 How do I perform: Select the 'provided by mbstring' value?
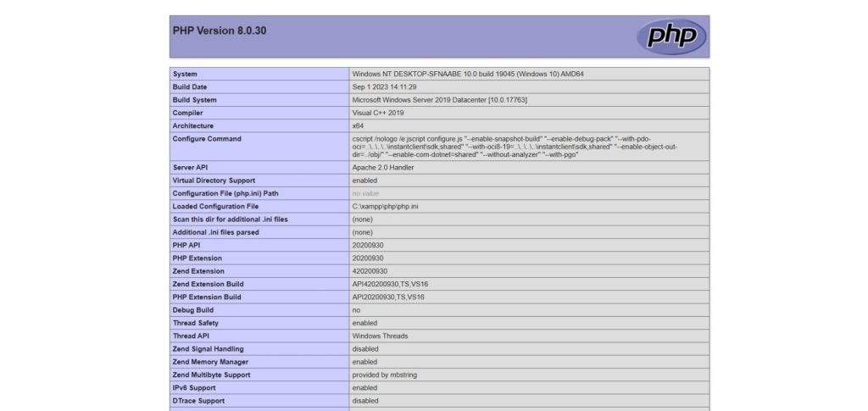pos(385,375)
